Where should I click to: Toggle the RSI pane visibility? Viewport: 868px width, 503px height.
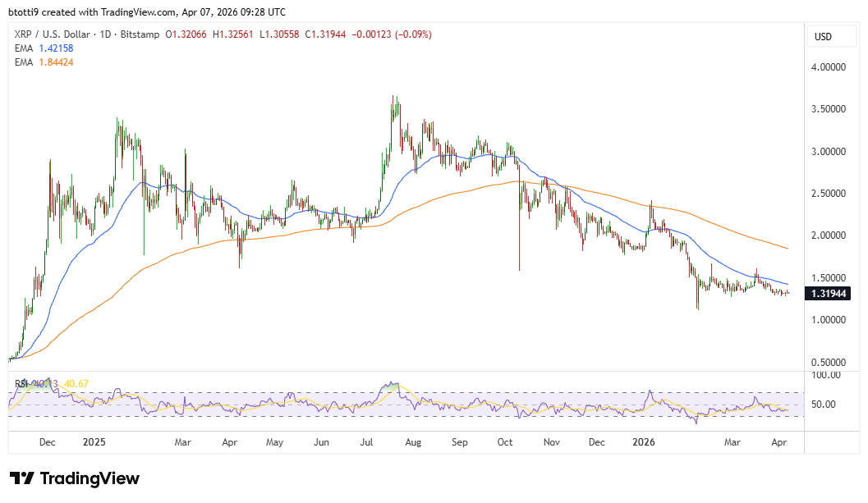click(21, 383)
